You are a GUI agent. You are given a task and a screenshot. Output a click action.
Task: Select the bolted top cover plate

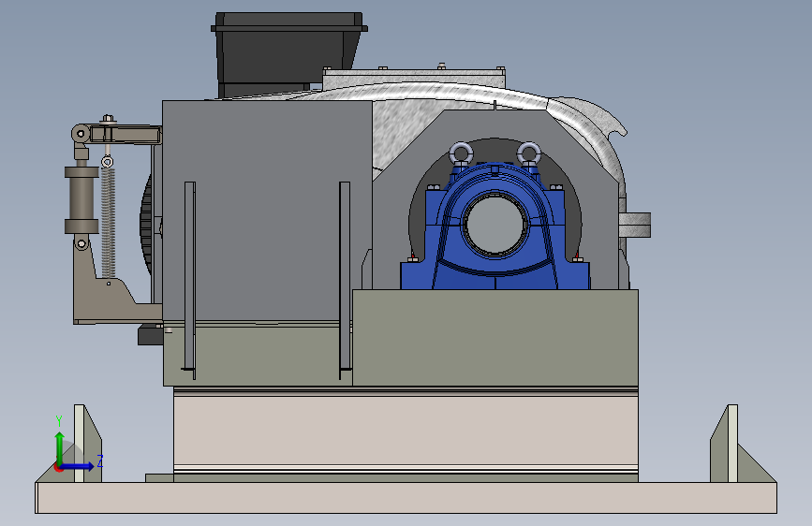[x=414, y=78]
